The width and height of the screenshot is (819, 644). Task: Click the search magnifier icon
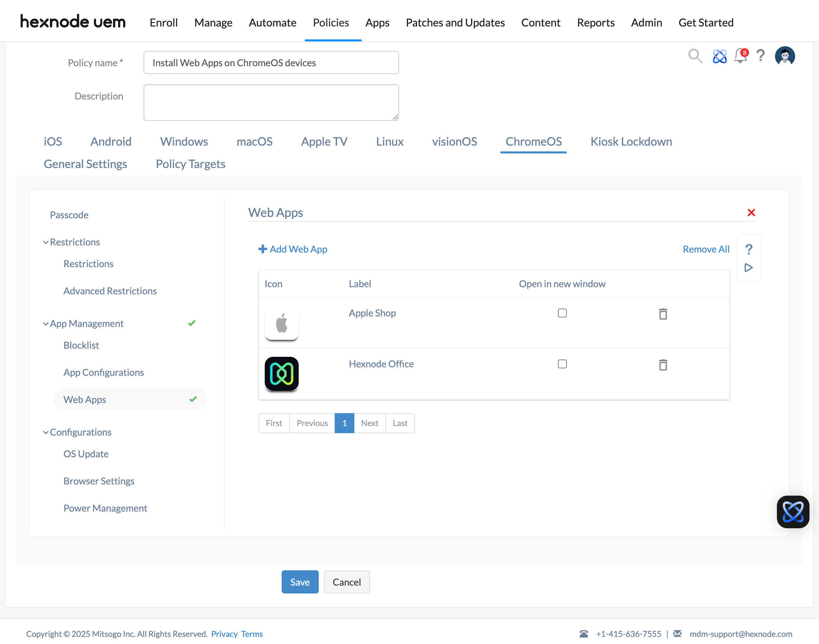click(x=695, y=56)
